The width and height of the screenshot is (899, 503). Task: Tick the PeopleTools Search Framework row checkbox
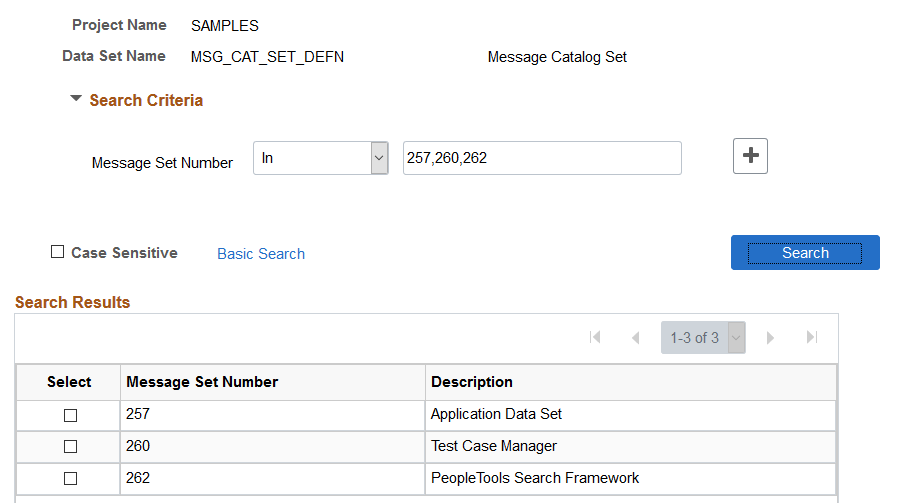[x=71, y=478]
